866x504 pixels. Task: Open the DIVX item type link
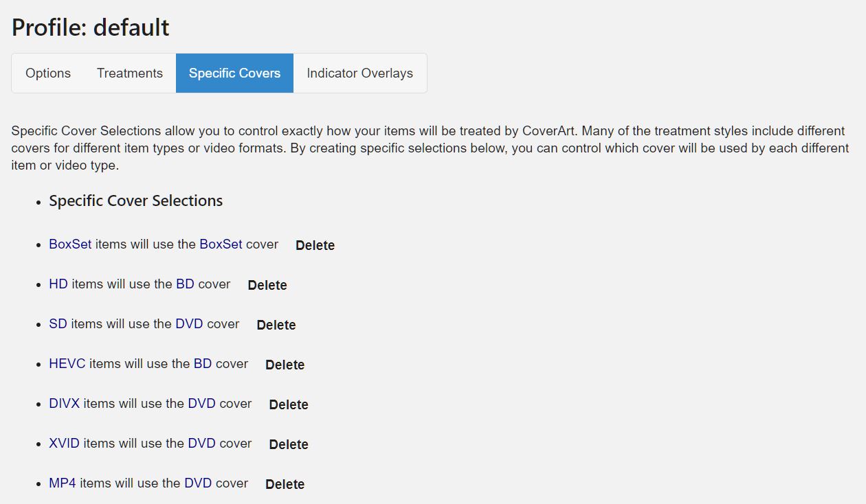pyautogui.click(x=64, y=403)
